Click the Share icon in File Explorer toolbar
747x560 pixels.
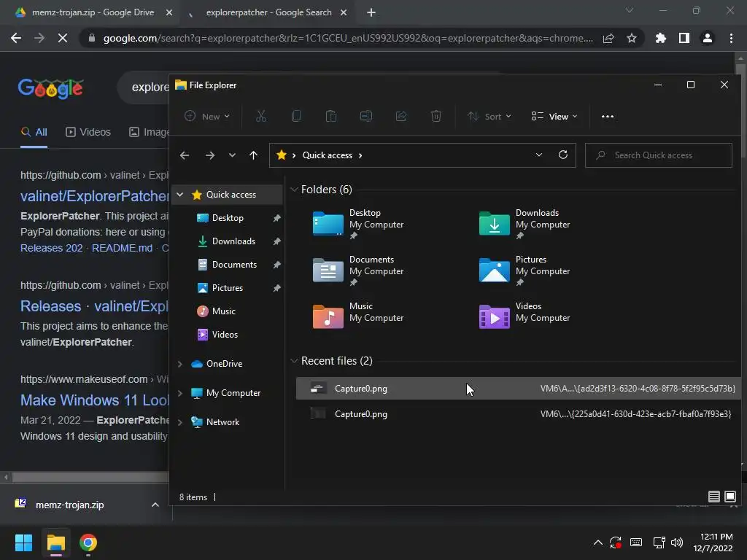(x=401, y=116)
